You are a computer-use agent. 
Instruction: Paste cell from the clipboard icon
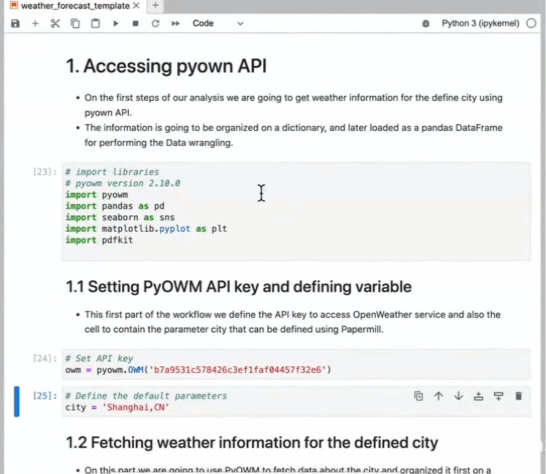click(x=95, y=23)
